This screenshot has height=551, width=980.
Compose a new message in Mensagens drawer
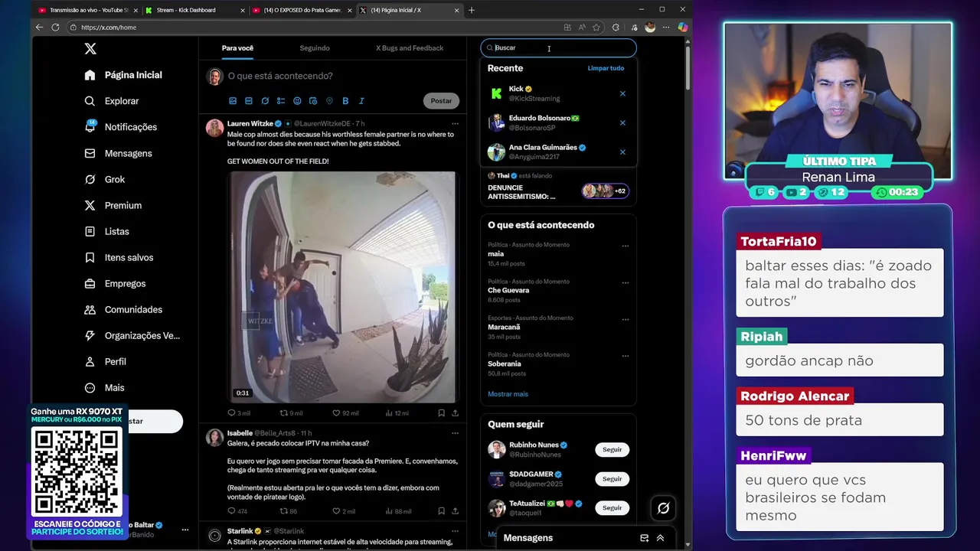pos(644,538)
